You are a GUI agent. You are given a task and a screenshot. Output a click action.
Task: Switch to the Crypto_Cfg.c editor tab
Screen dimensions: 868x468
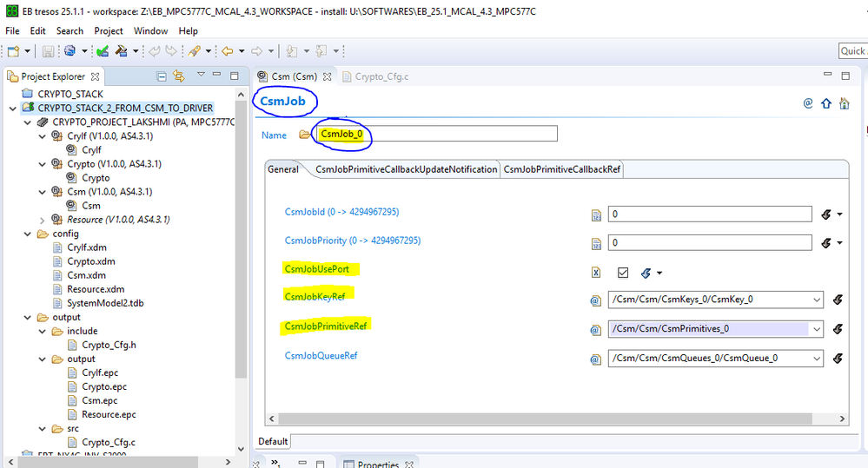coord(376,77)
